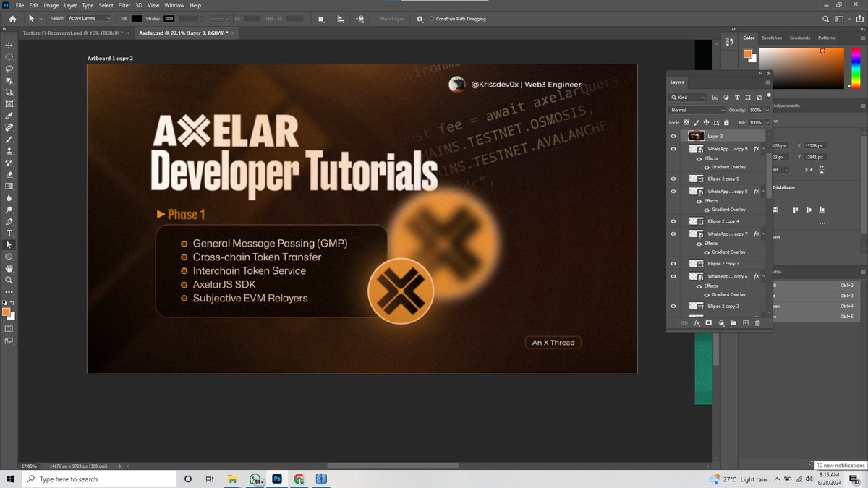
Task: Open layer filter Kind dropdown
Action: tap(689, 97)
